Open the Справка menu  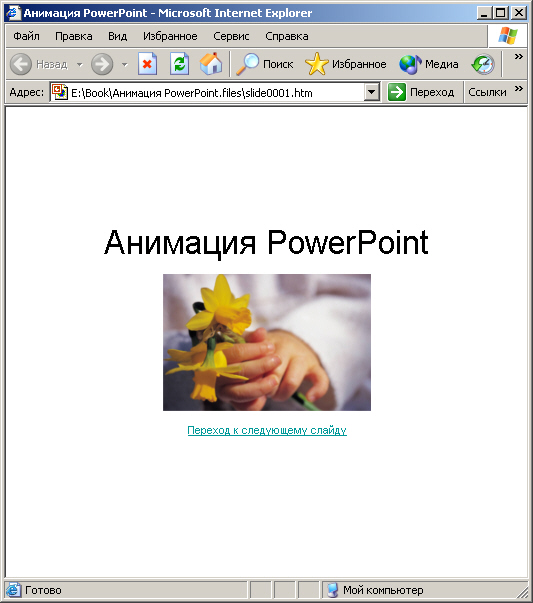[x=286, y=36]
